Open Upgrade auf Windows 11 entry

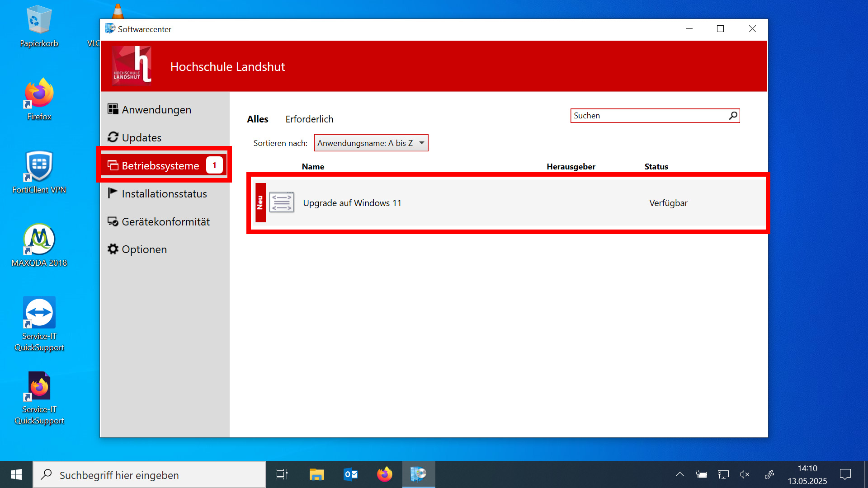click(352, 202)
